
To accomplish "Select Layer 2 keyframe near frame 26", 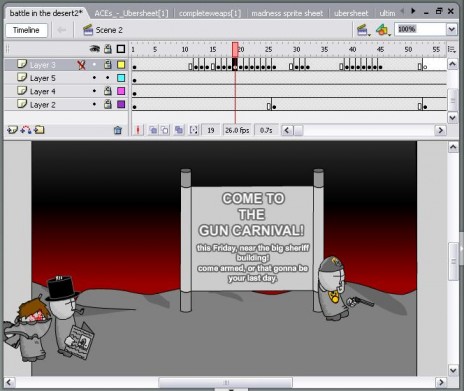I will click(274, 107).
